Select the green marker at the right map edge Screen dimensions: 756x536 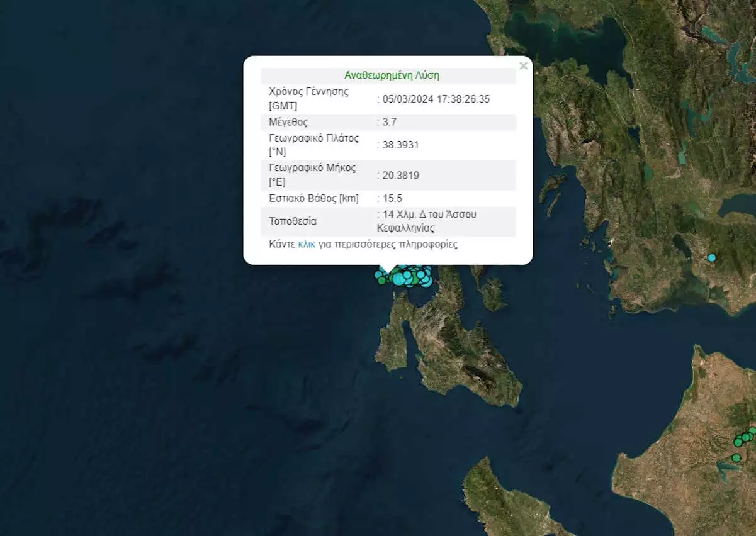click(752, 431)
